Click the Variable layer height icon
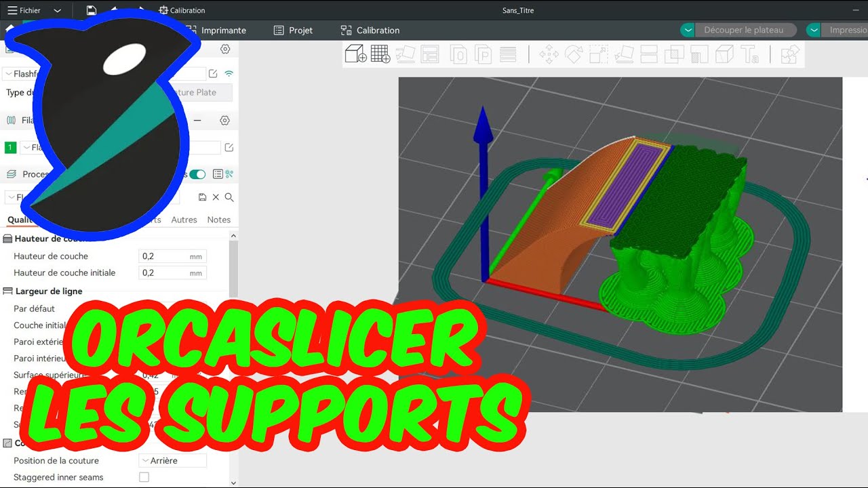Screen dimensions: 868x488 pos(507,54)
